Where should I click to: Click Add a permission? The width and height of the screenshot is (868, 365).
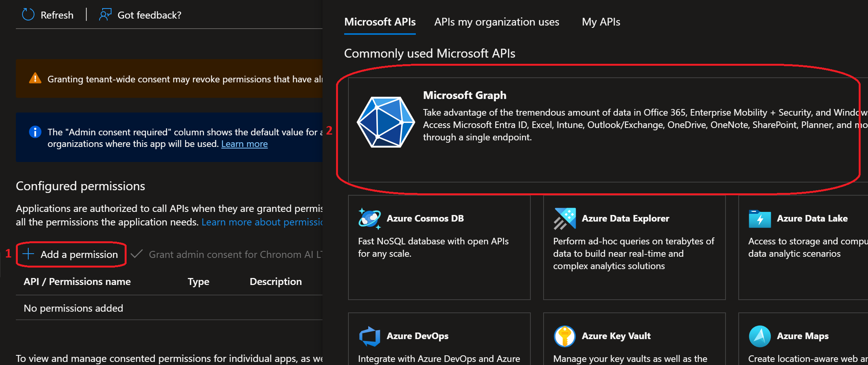click(x=71, y=254)
